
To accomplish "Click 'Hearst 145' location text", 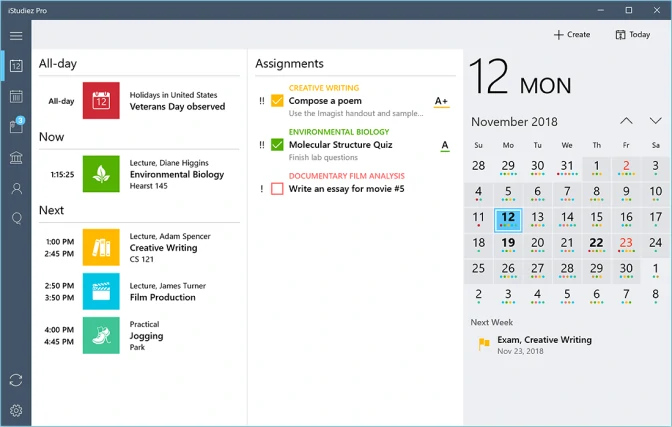I will [148, 186].
